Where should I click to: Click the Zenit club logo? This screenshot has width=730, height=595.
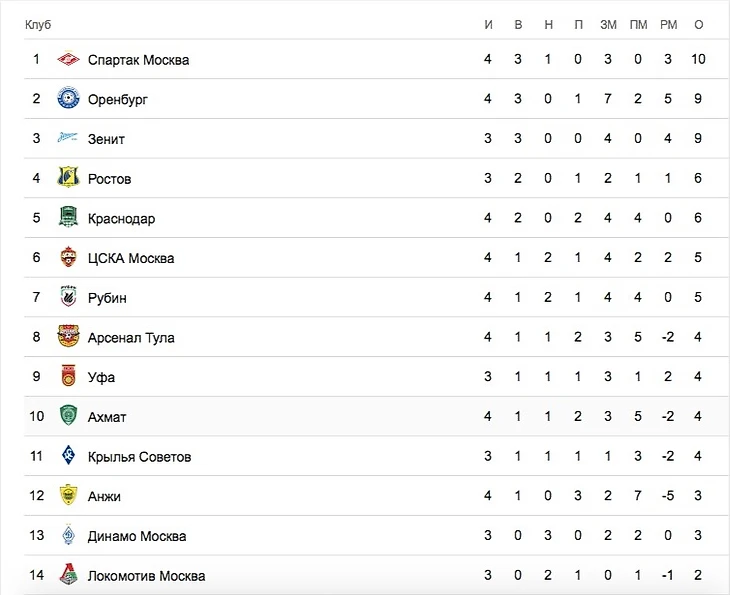click(x=68, y=139)
